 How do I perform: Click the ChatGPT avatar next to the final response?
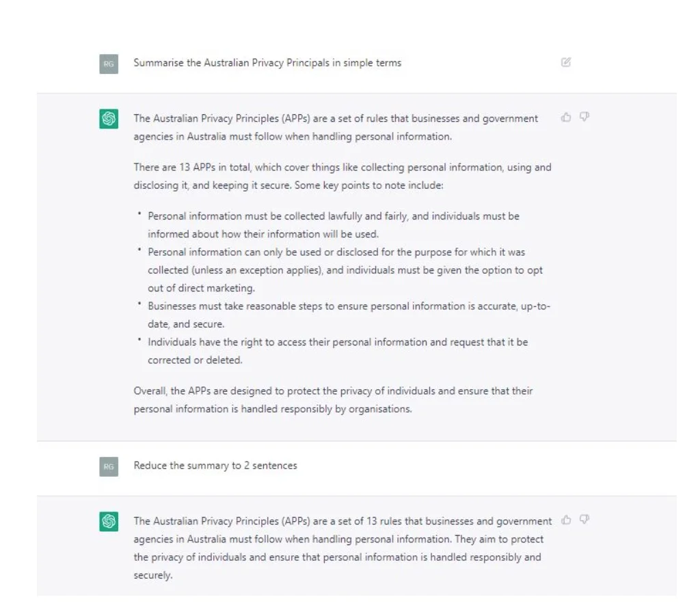(109, 521)
